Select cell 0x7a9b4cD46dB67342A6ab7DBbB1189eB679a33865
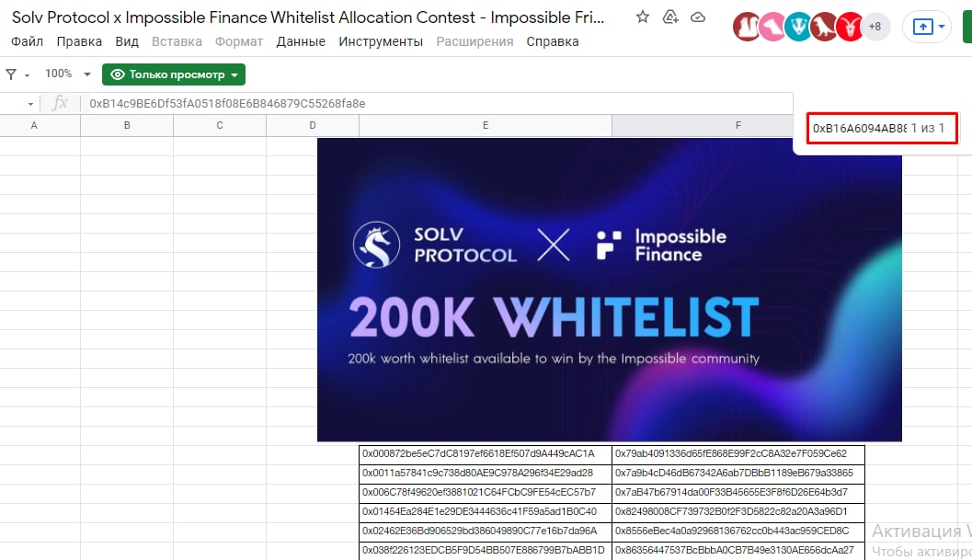This screenshot has height=560, width=972. pyautogui.click(x=738, y=474)
